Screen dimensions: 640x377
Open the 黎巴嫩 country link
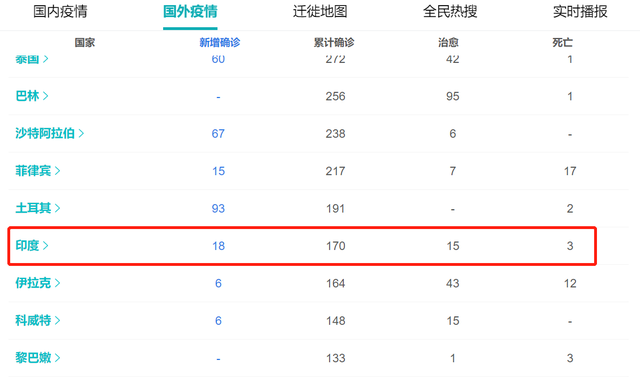click(x=33, y=358)
